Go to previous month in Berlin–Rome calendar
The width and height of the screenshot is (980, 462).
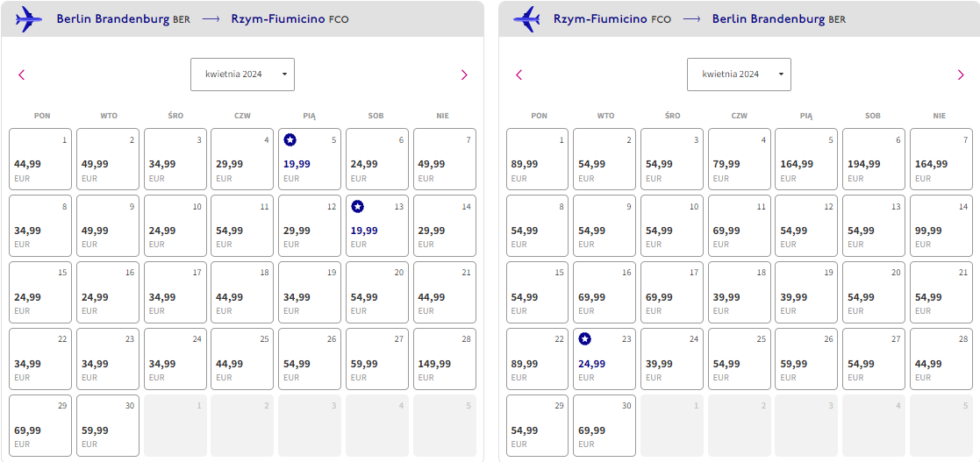(21, 75)
